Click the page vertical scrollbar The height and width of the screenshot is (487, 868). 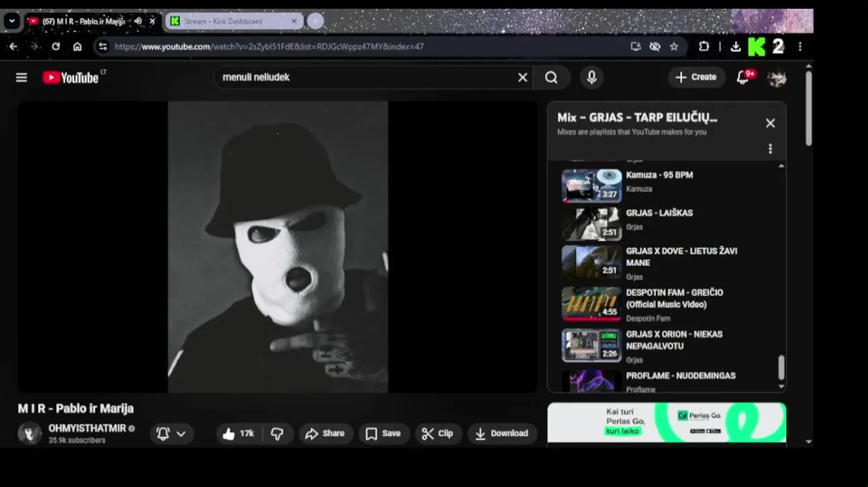[x=809, y=108]
